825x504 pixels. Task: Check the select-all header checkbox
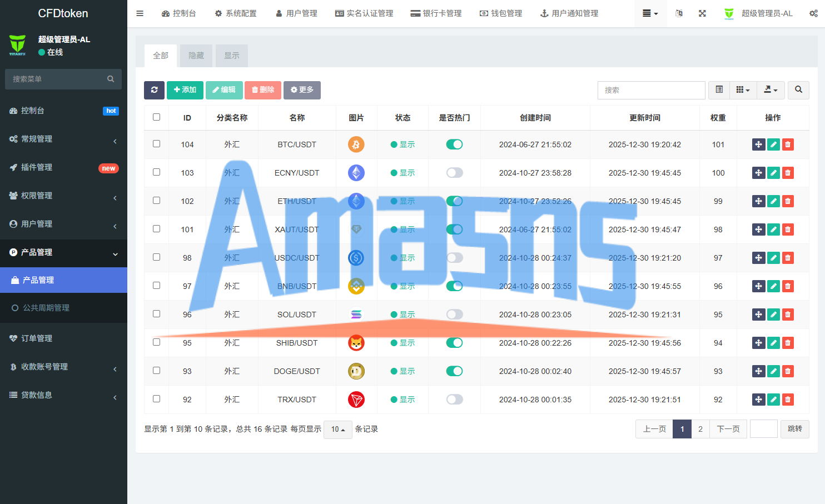[156, 117]
